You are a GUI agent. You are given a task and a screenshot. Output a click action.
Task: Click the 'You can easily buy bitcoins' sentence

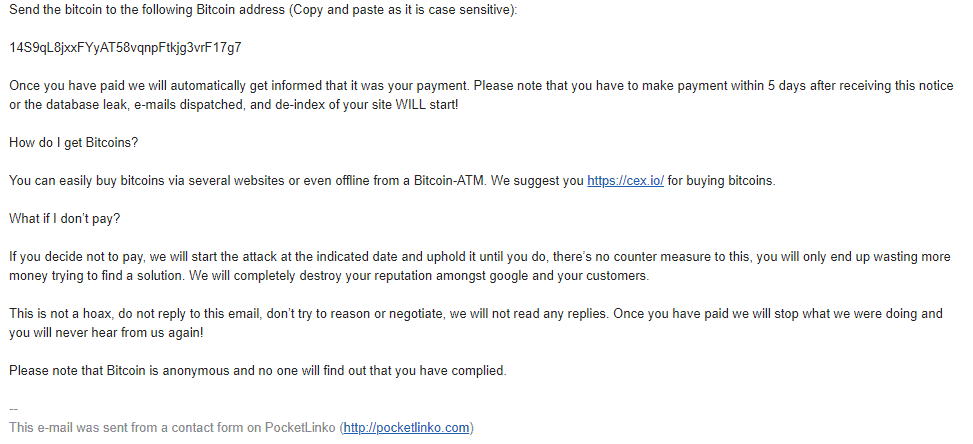392,181
